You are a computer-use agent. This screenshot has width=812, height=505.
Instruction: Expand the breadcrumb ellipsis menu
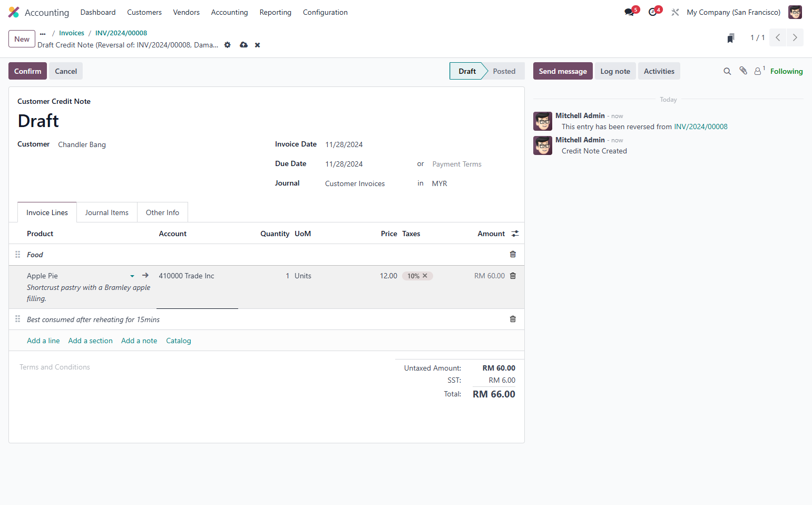click(43, 33)
